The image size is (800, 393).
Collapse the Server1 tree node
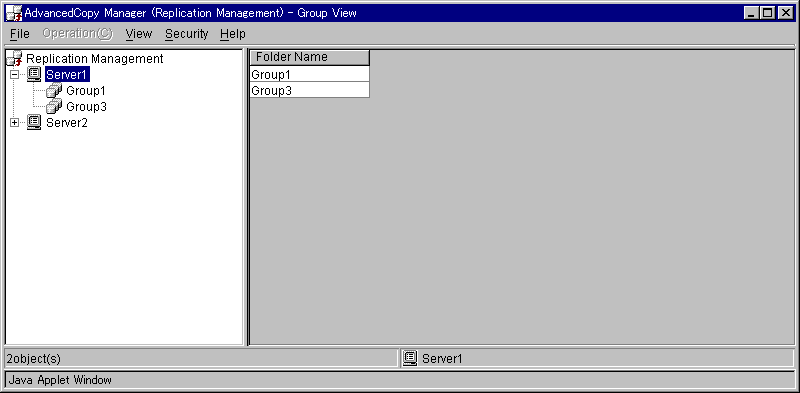tap(14, 75)
